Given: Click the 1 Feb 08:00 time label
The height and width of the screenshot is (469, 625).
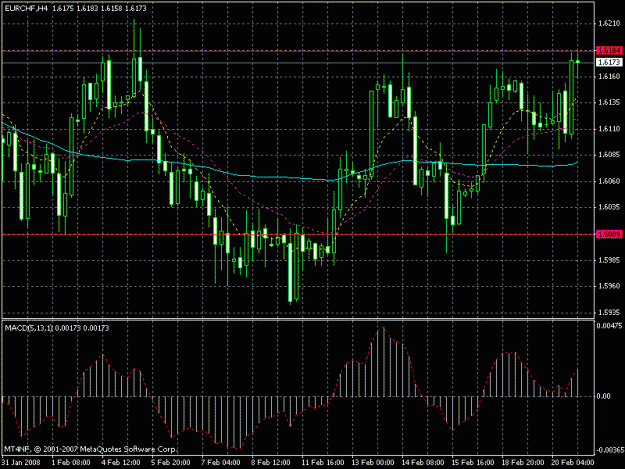Looking at the screenshot, I should point(71,462).
